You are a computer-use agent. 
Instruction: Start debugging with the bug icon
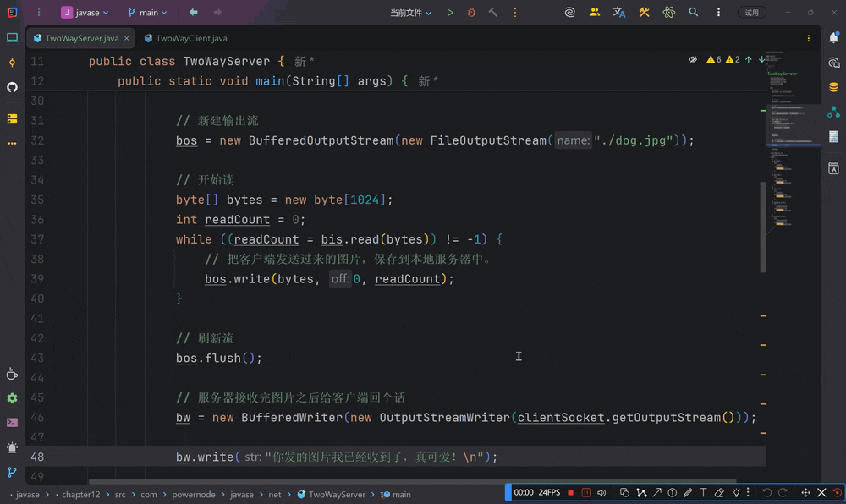click(471, 13)
